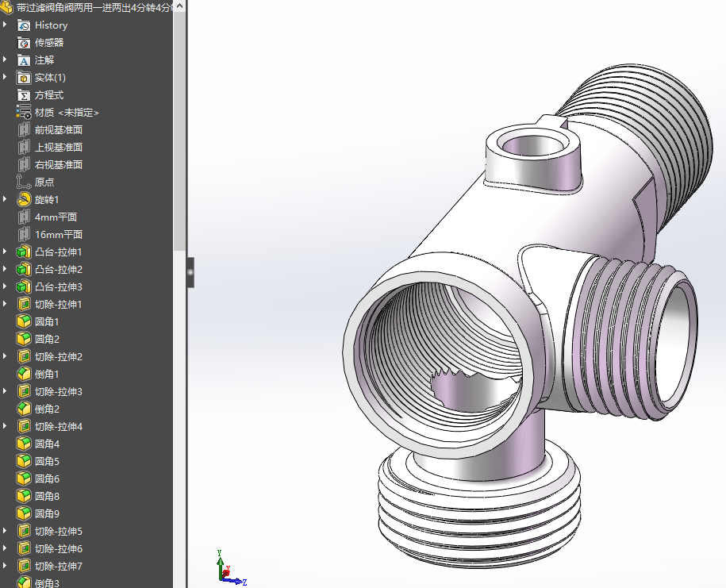
Task: Click the 注解 annotations icon
Action: tap(24, 60)
